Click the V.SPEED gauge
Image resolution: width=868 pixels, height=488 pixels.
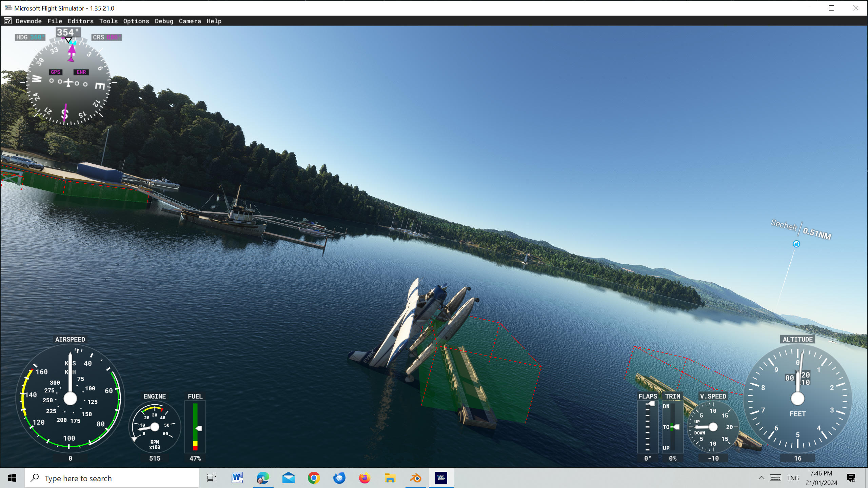coord(713,427)
